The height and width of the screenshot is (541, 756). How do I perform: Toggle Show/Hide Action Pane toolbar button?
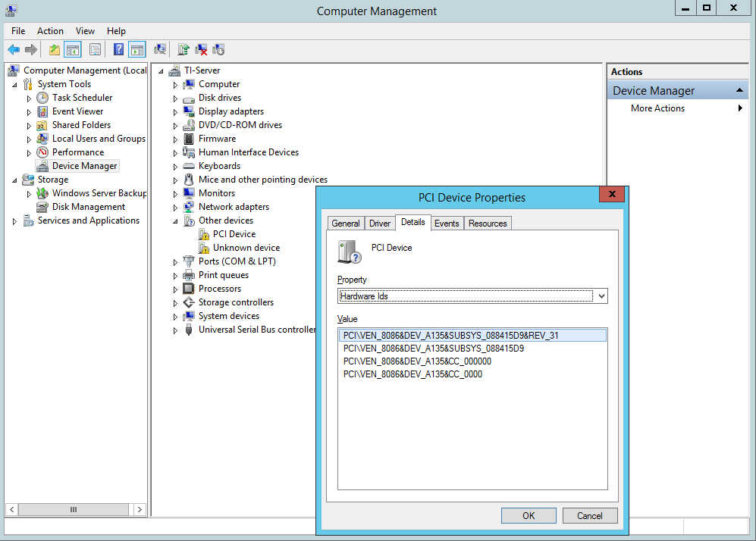pyautogui.click(x=136, y=50)
